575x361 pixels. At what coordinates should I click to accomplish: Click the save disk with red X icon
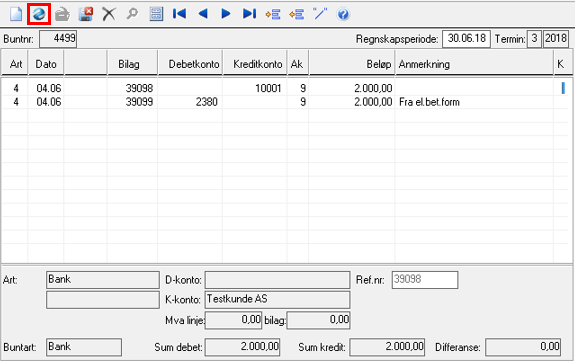[86, 14]
